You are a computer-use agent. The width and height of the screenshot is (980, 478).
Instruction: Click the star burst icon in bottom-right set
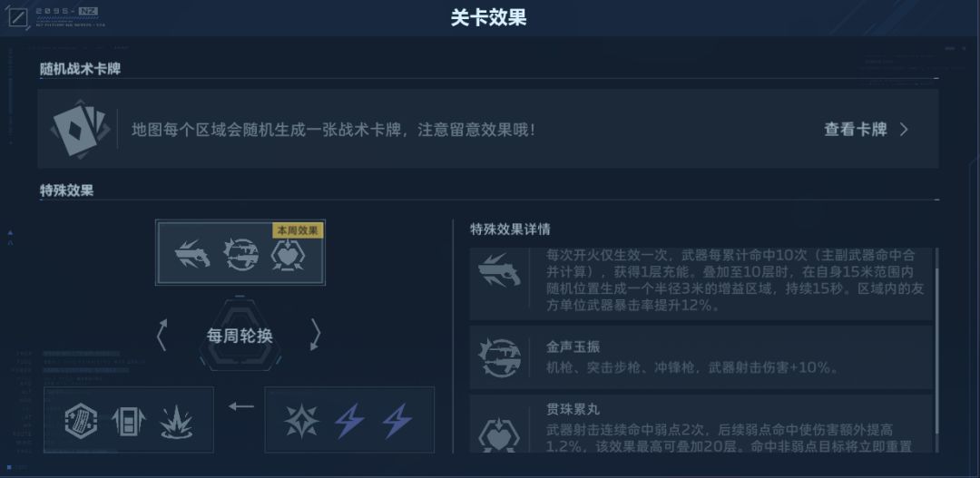301,421
